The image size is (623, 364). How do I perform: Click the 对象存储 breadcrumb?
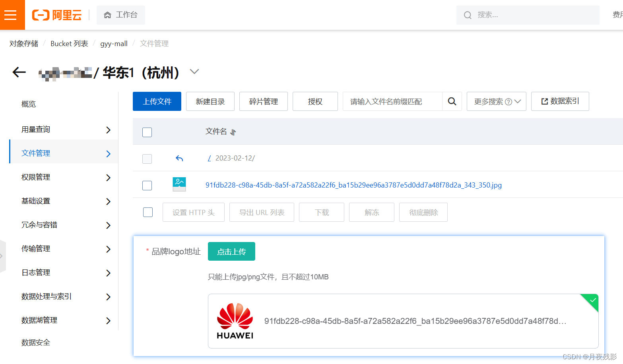click(24, 44)
